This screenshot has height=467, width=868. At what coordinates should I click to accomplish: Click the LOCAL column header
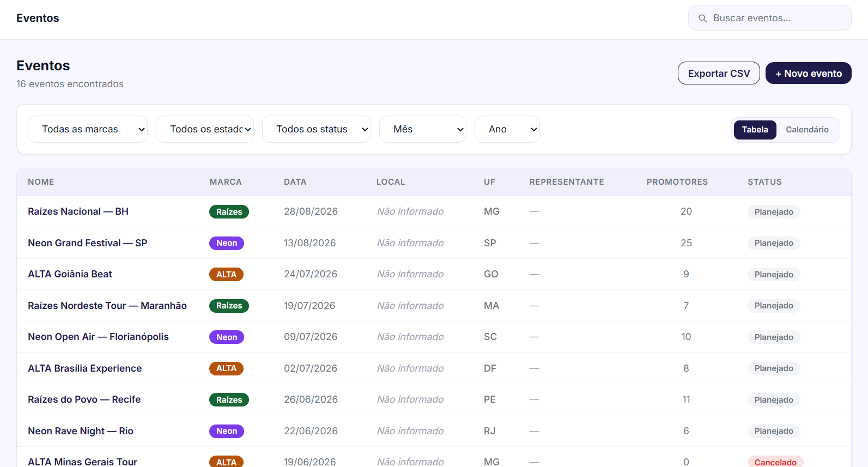[x=391, y=182]
